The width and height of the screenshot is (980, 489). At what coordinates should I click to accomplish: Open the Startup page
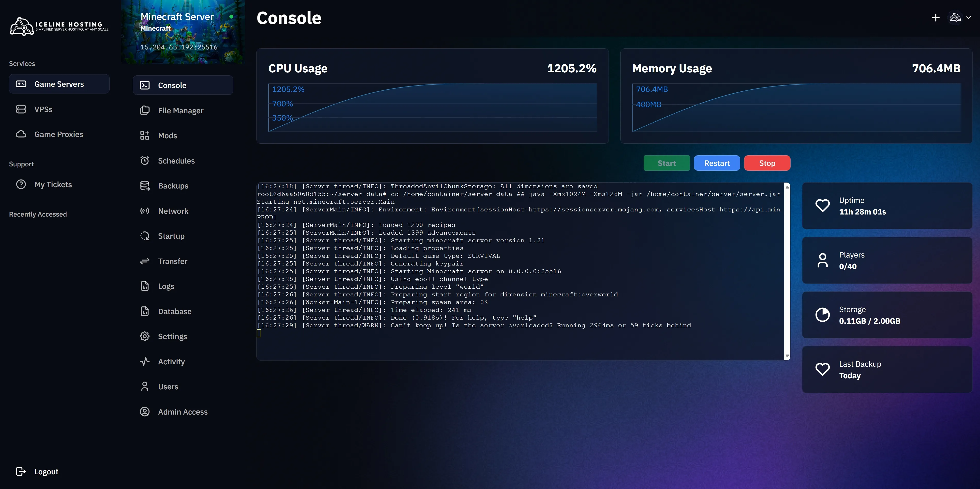183,236
